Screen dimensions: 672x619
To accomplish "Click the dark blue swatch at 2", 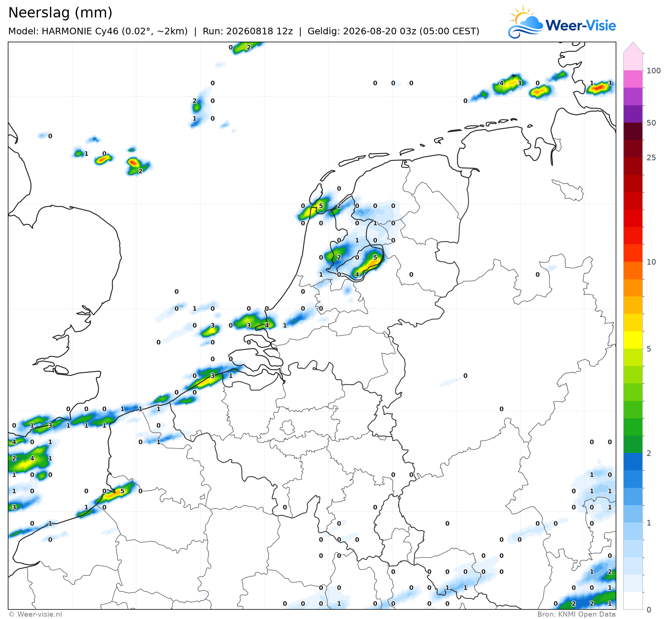I will point(633,462).
